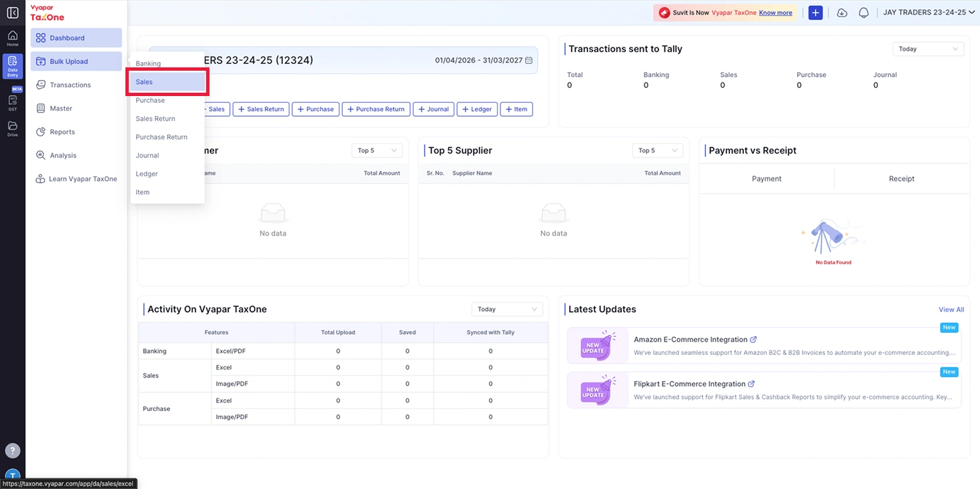The height and width of the screenshot is (489, 980).
Task: Click the + Journal quick button
Action: (434, 109)
